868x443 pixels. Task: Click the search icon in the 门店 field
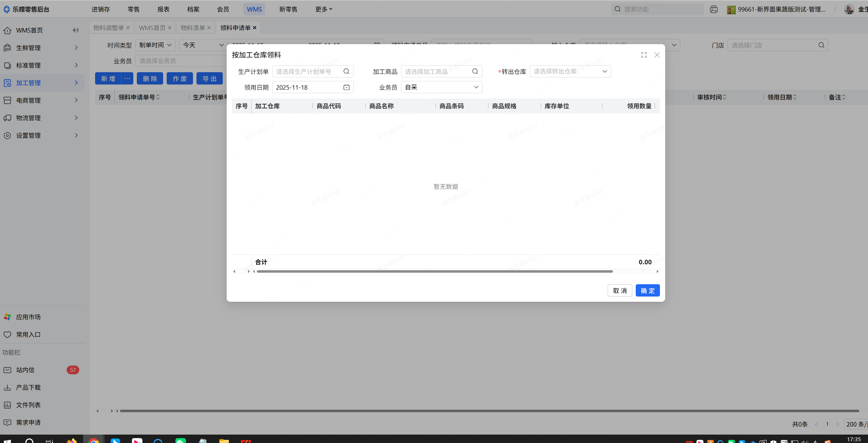click(x=821, y=45)
